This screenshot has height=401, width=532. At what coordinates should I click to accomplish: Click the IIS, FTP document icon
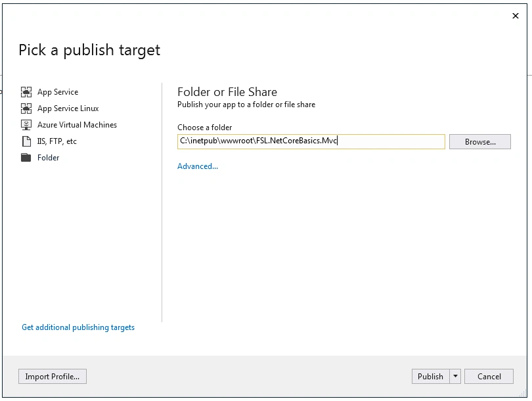coord(26,141)
